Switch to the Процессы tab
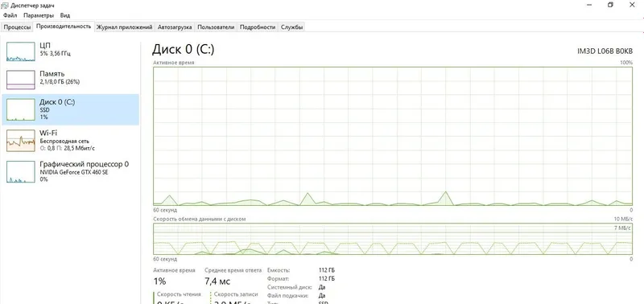The width and height of the screenshot is (644, 304). (17, 27)
